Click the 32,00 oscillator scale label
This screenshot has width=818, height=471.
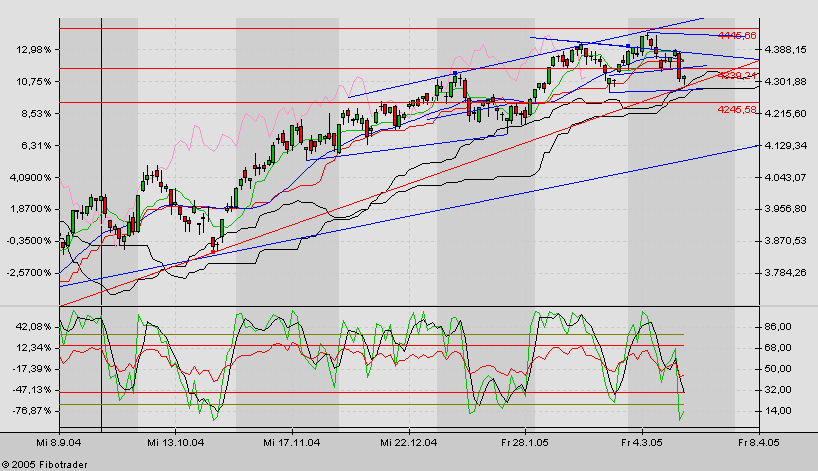(x=778, y=390)
